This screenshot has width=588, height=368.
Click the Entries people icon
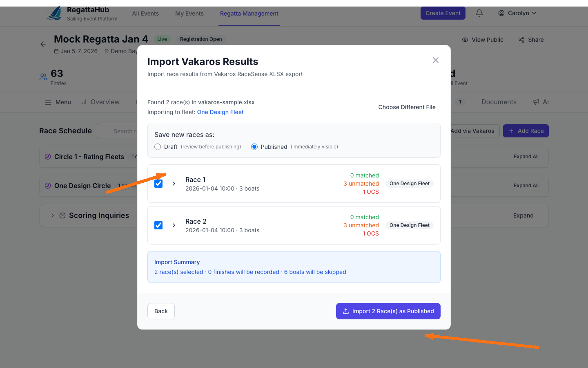43,77
